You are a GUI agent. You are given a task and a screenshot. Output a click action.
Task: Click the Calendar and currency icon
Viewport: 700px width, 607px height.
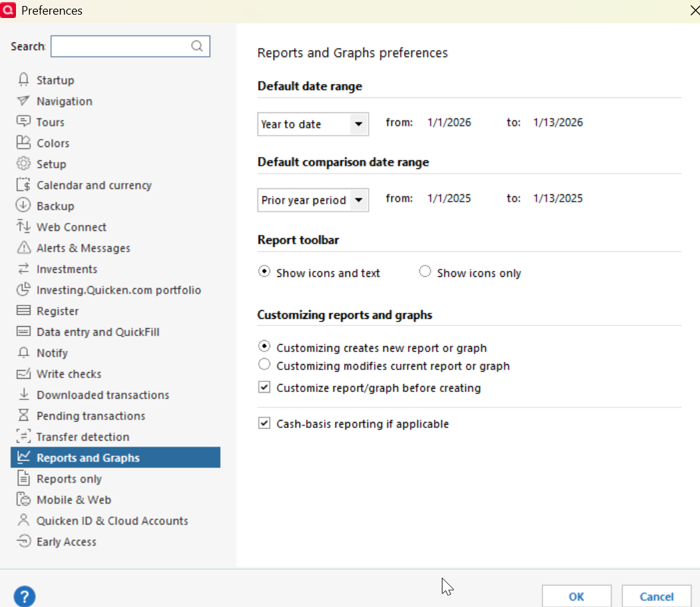[x=24, y=184]
